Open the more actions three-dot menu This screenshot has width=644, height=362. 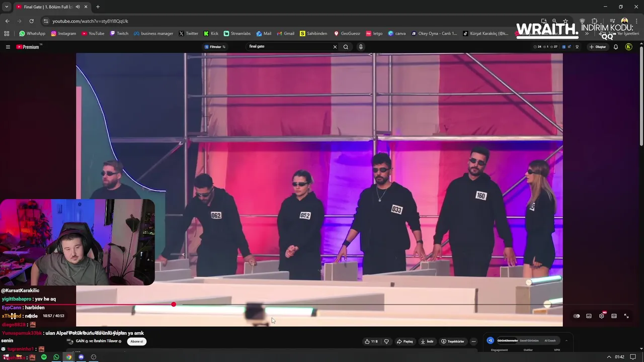(473, 341)
